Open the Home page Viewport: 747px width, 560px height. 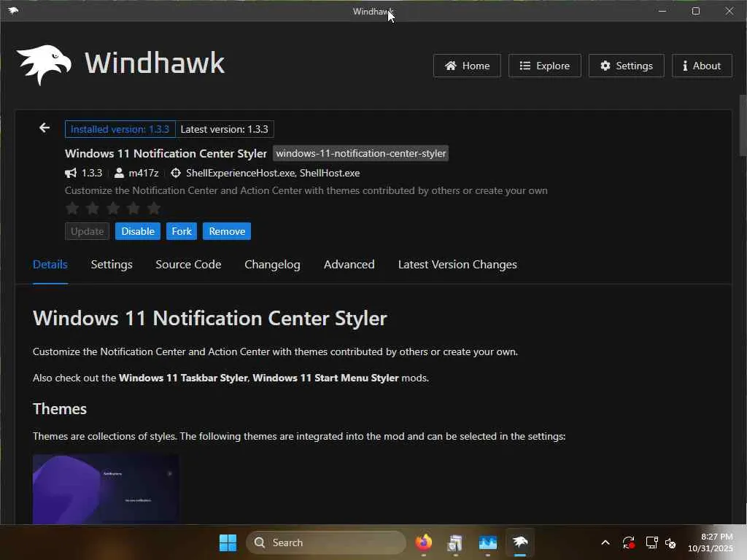pyautogui.click(x=467, y=66)
